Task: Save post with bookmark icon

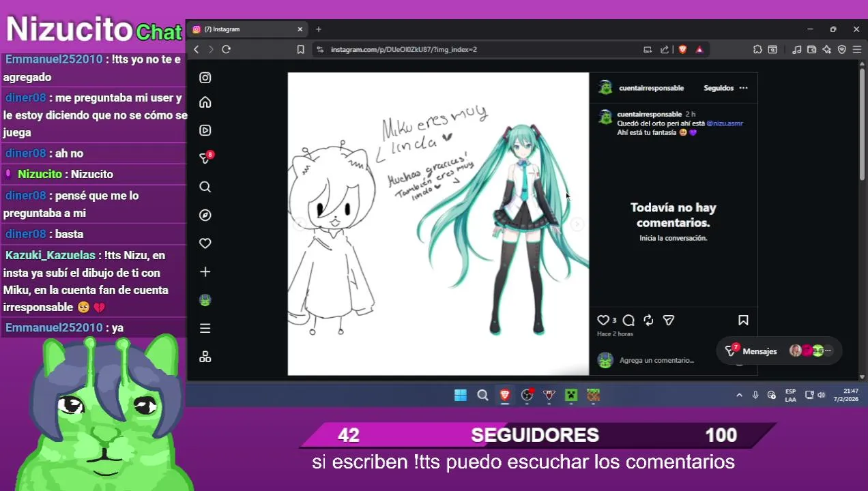Action: 743,320
